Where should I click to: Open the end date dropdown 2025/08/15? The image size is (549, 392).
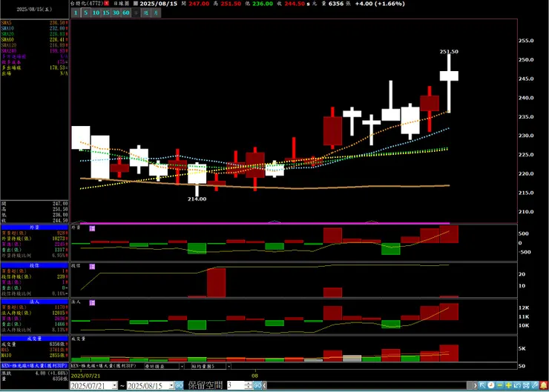point(171,385)
